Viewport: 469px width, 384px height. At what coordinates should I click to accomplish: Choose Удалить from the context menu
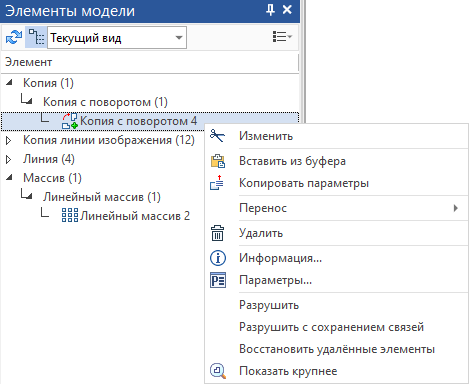[x=337, y=233]
